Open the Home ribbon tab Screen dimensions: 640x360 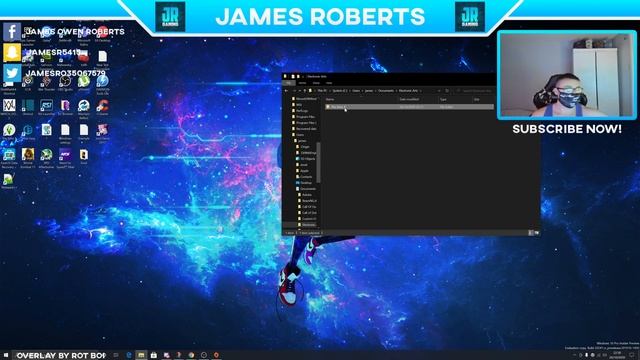302,83
